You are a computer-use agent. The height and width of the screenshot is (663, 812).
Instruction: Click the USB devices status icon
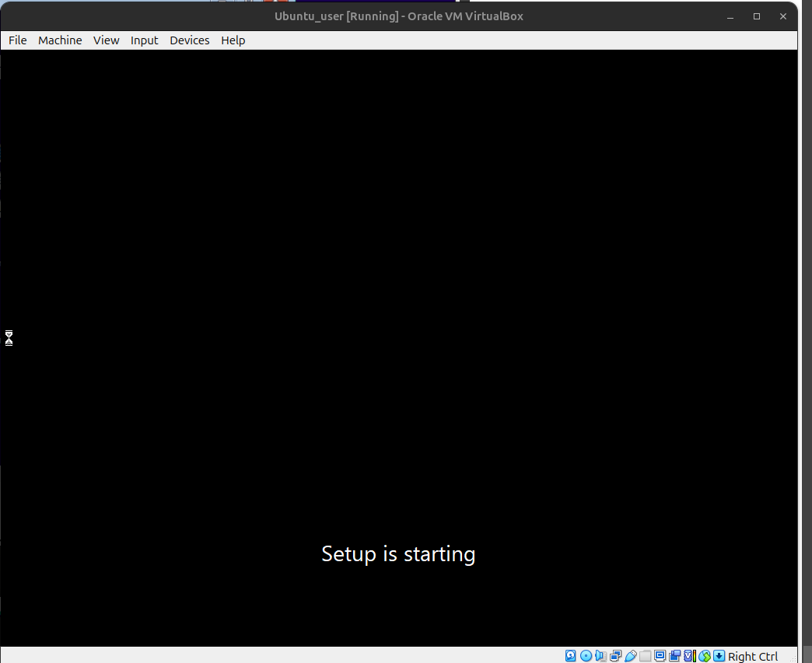pos(631,656)
